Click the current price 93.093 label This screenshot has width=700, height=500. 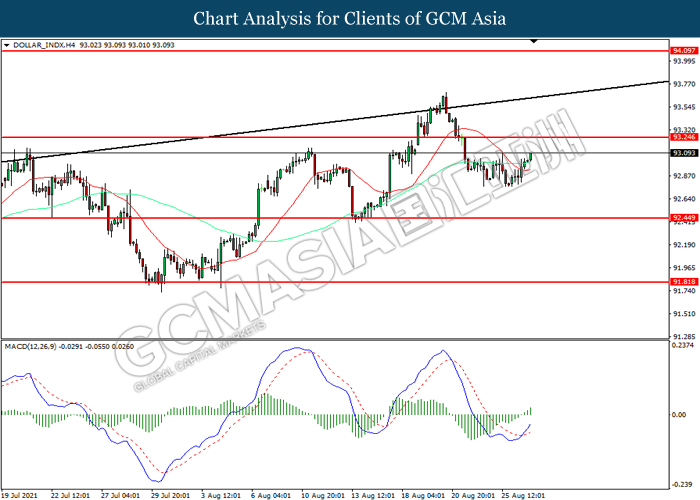(x=683, y=153)
